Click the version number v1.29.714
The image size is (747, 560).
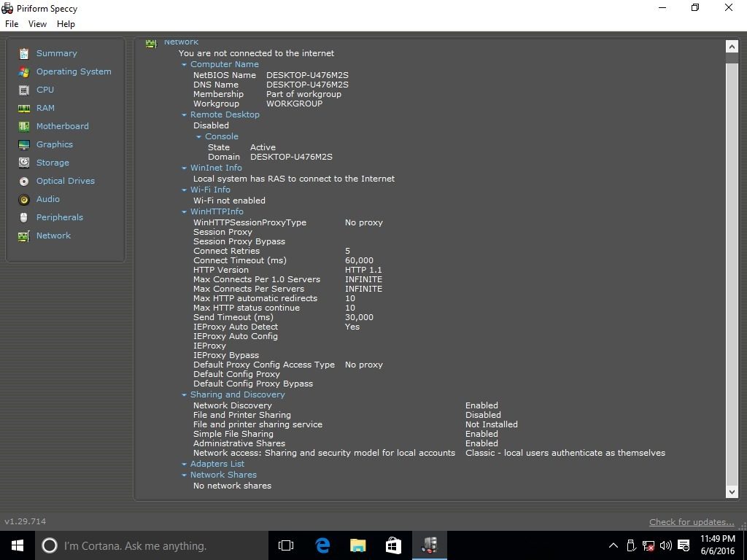[26, 521]
